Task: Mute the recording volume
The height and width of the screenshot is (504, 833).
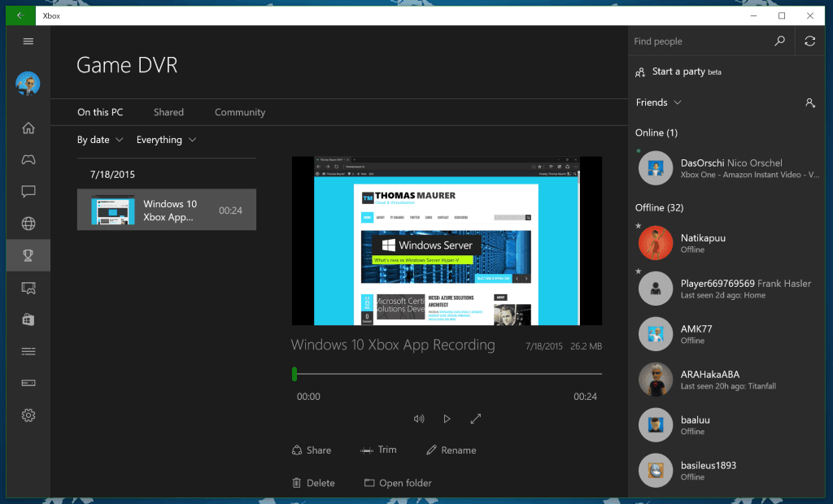Action: (419, 419)
